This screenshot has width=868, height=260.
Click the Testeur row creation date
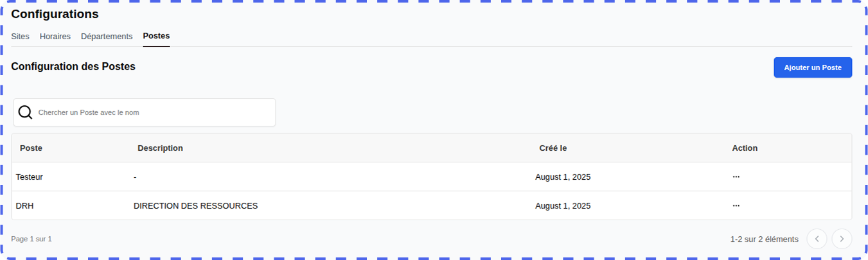tap(562, 177)
